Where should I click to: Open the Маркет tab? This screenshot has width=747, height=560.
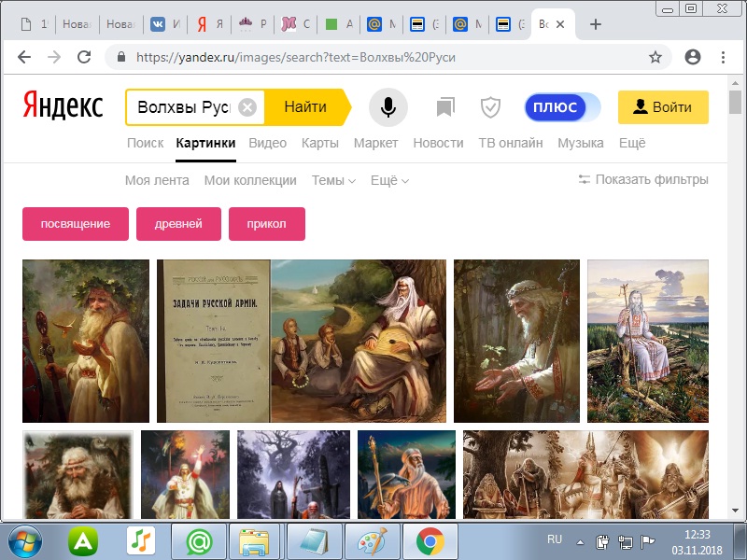(376, 143)
